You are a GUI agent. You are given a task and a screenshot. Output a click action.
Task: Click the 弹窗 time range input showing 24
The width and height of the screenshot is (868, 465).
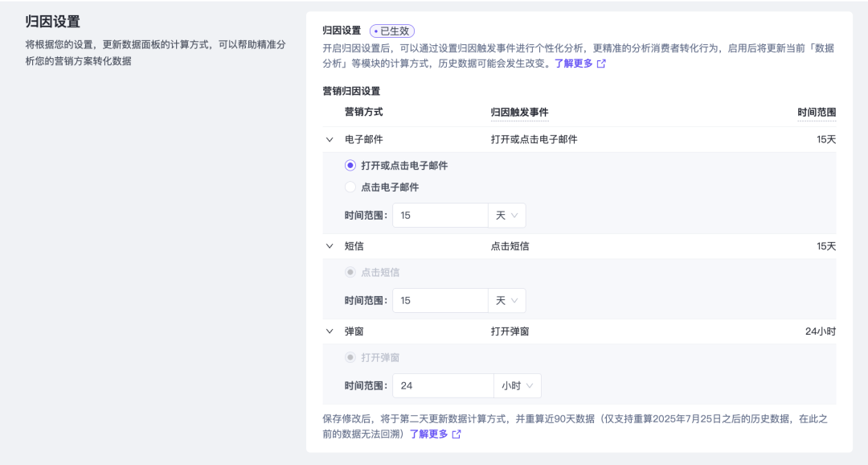(x=442, y=386)
